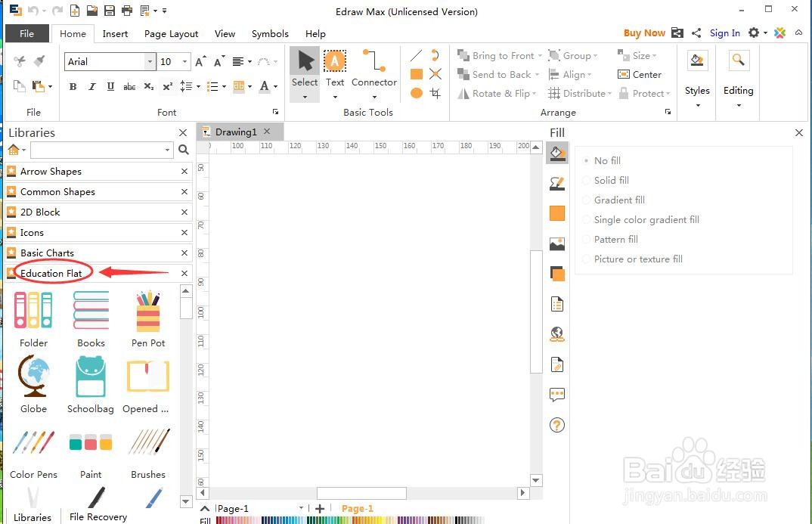Apply italic formatting
Viewport: 812px width, 524px height.
[x=91, y=86]
